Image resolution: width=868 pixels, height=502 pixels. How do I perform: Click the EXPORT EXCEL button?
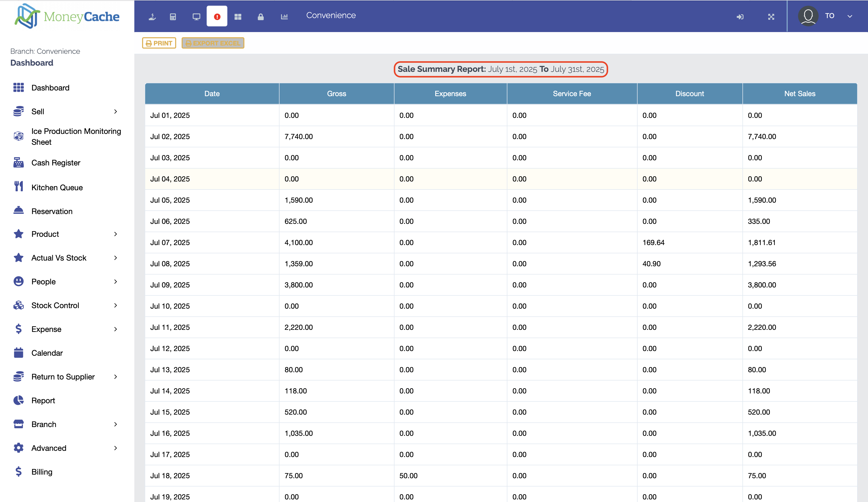pyautogui.click(x=213, y=43)
